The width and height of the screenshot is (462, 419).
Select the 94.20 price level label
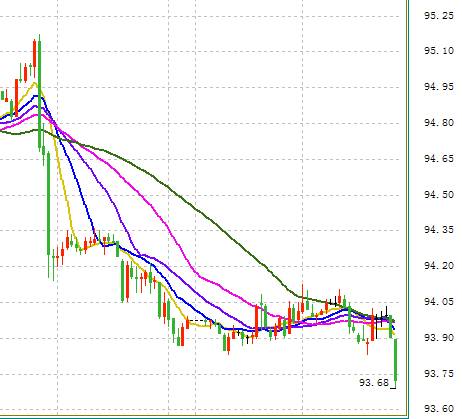pos(439,266)
